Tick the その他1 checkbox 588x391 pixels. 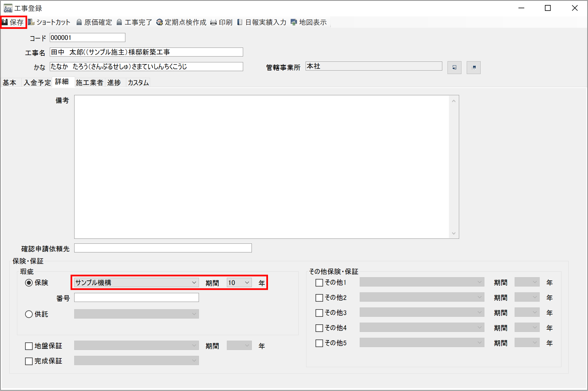click(319, 283)
